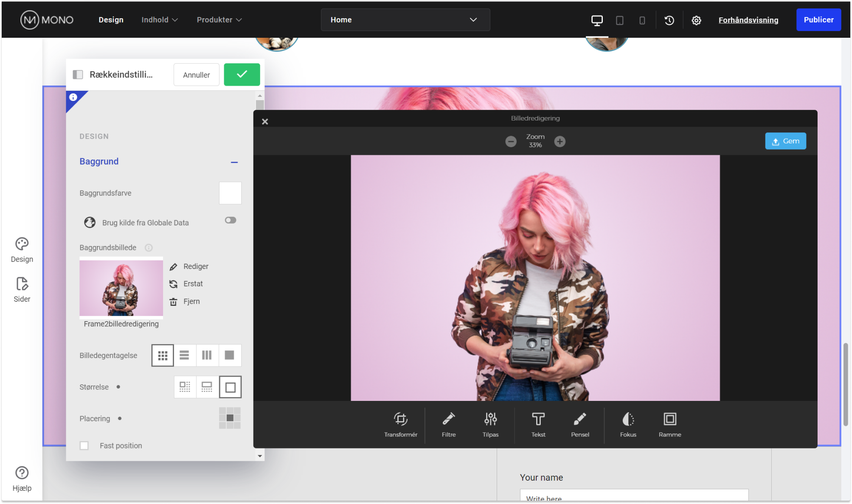Select the Transformér tool

(400, 424)
